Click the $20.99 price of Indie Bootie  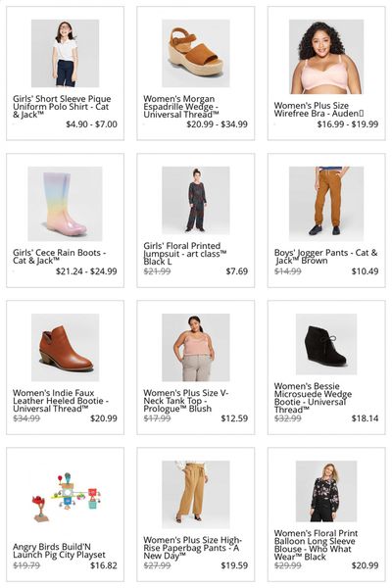click(104, 418)
